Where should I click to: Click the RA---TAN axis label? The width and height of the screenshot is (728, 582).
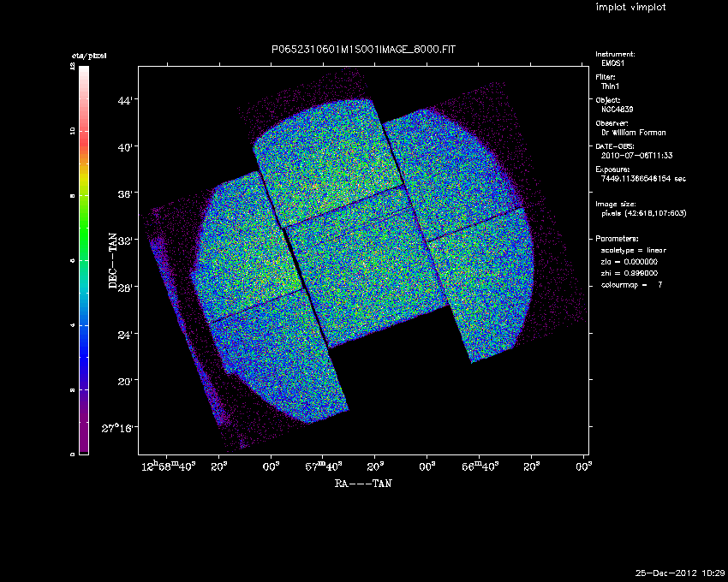click(x=363, y=484)
